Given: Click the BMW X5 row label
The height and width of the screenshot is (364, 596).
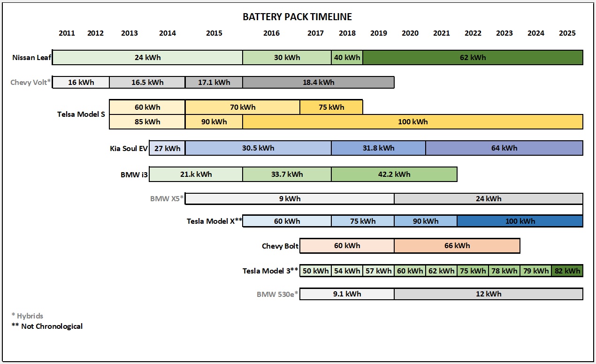Looking at the screenshot, I should [x=167, y=198].
